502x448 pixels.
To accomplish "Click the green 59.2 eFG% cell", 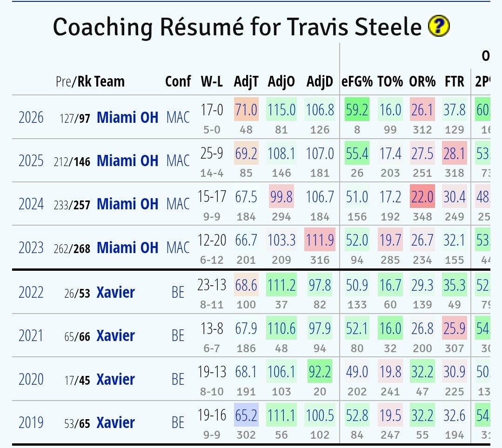I will (357, 110).
